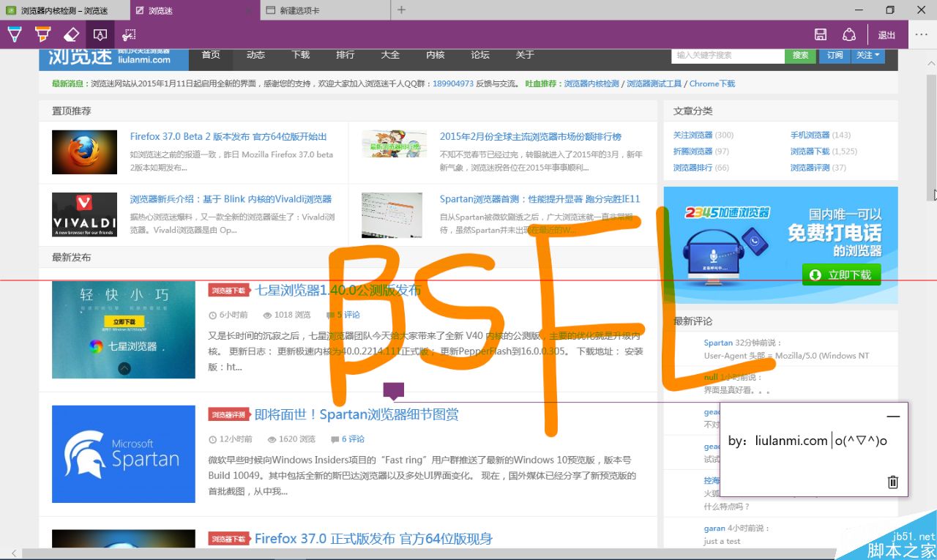937x560 pixels.
Task: Click the Microsoft Spartan article thumbnail
Action: click(124, 454)
